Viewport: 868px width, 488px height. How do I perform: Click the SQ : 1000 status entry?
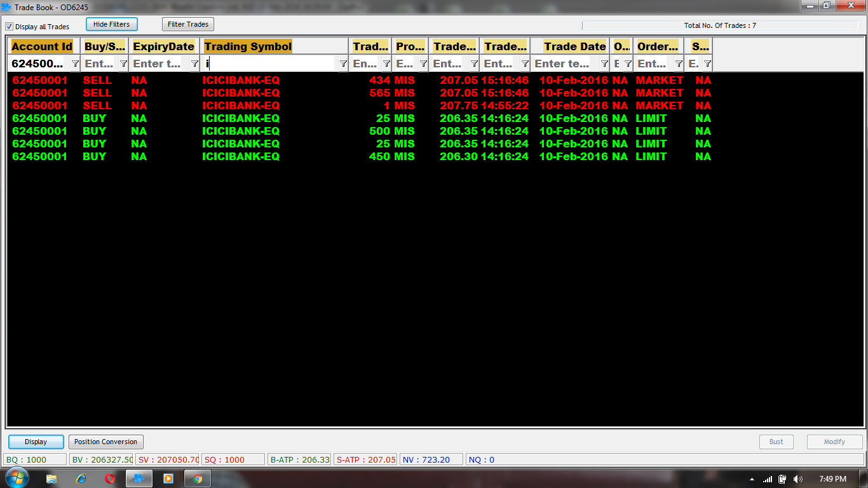[x=234, y=459]
